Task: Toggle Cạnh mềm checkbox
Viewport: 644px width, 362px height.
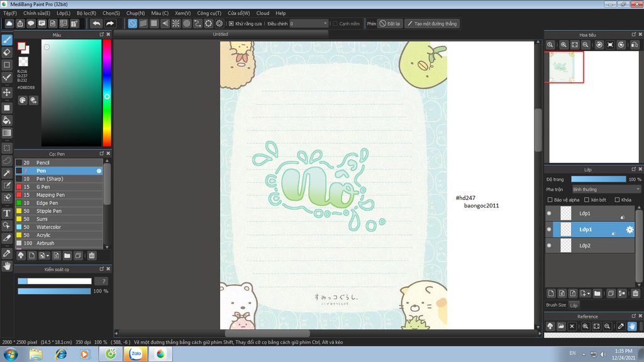Action: pyautogui.click(x=335, y=23)
